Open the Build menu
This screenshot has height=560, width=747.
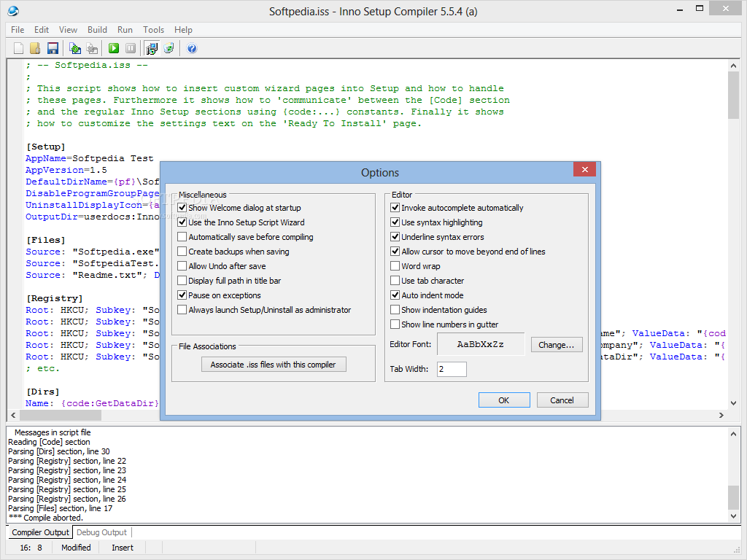point(97,29)
